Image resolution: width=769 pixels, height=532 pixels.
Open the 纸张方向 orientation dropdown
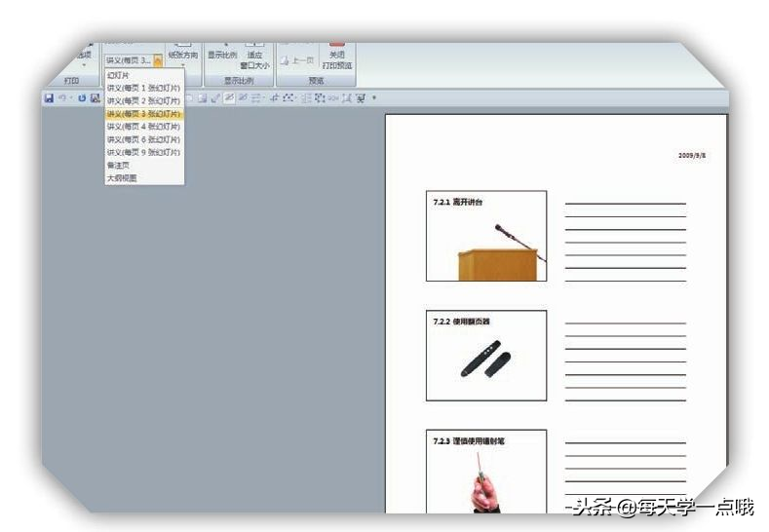[x=183, y=56]
